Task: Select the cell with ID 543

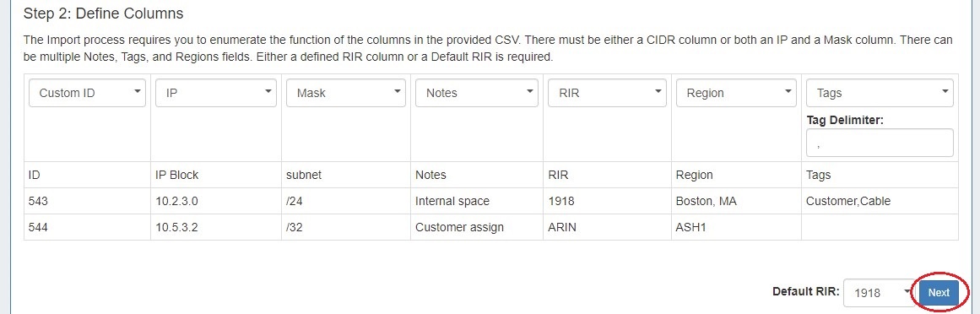Action: (88, 201)
